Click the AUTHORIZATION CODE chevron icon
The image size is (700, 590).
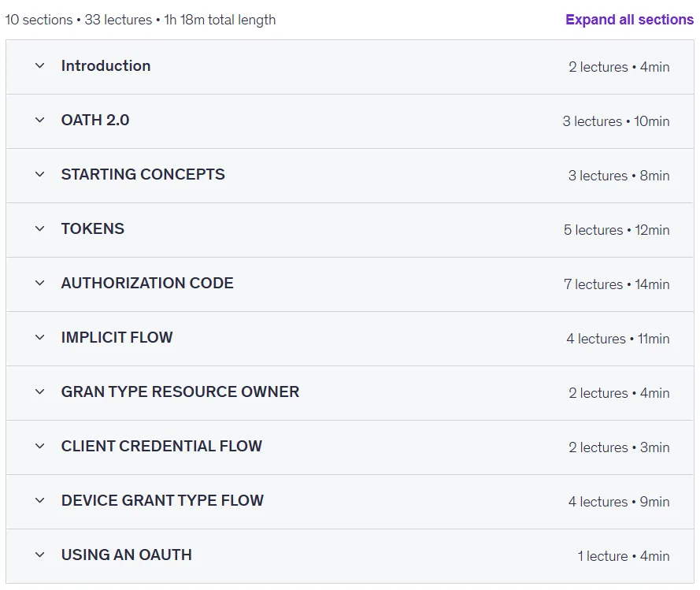[x=39, y=283]
